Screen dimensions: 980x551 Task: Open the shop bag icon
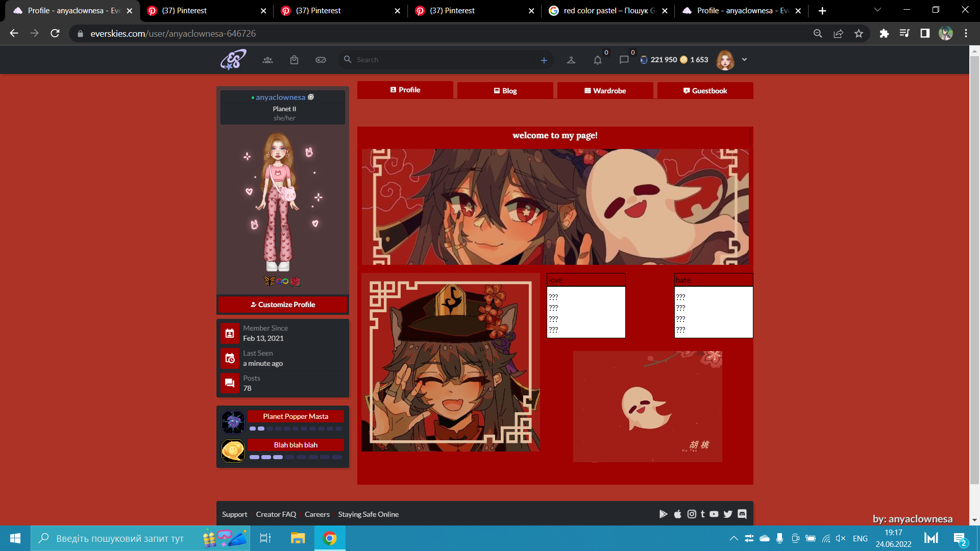294,60
